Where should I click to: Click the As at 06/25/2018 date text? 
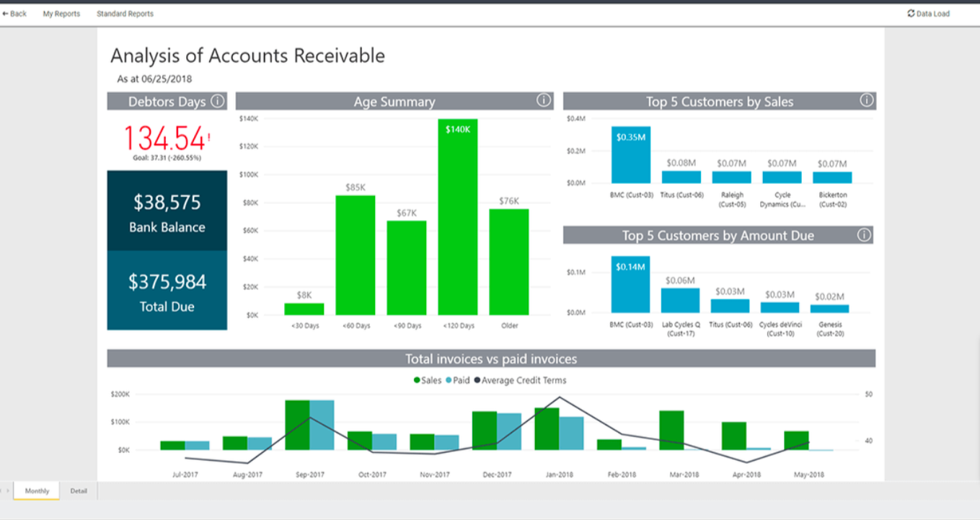pyautogui.click(x=154, y=79)
